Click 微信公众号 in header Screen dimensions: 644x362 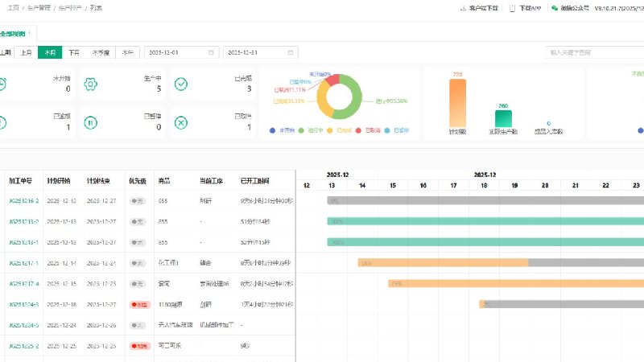[x=575, y=8]
